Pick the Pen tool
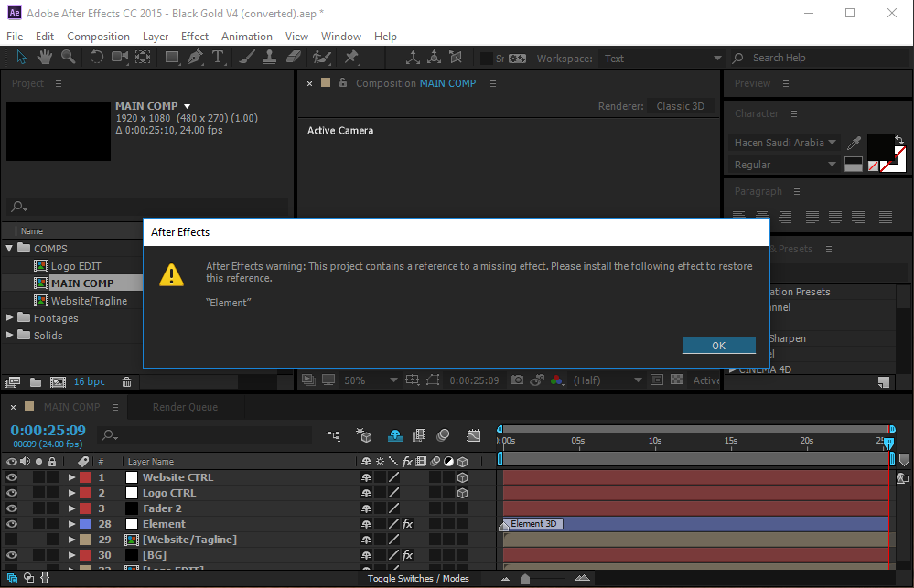The width and height of the screenshot is (914, 588). tap(195, 58)
